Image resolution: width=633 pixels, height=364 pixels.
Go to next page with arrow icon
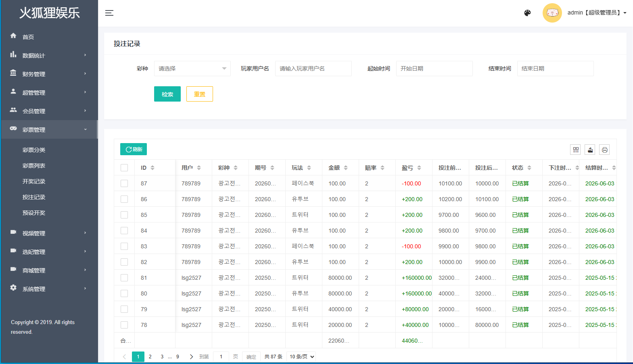[x=191, y=357]
